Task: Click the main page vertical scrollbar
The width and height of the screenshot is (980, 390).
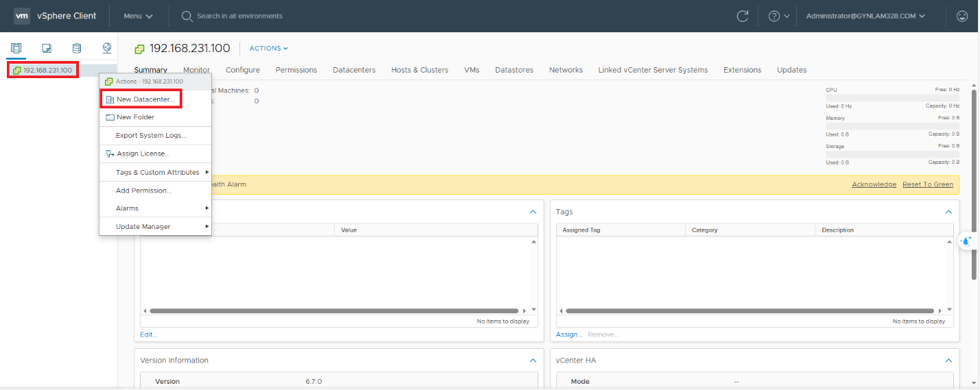Action: 974,185
